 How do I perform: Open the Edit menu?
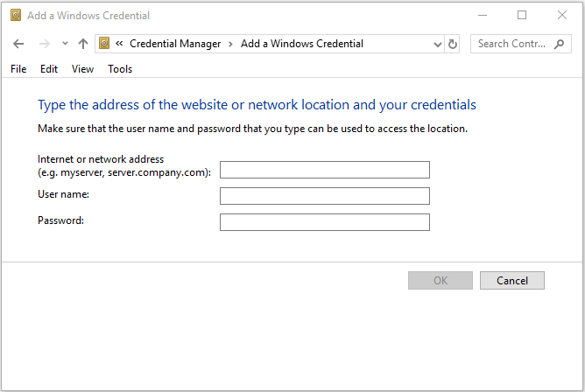tap(49, 69)
